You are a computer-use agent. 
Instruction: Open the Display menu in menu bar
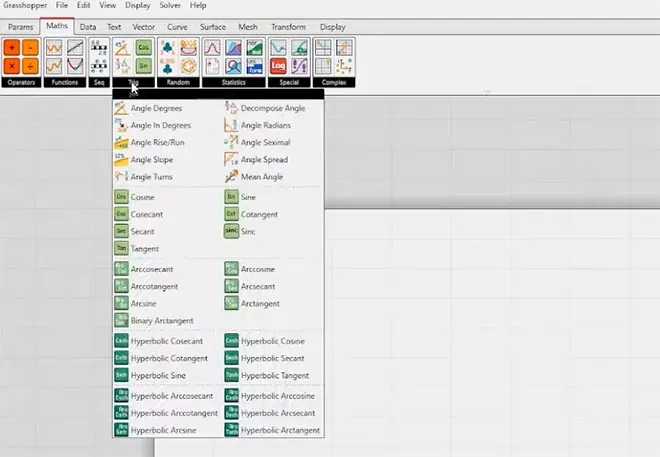(x=137, y=5)
